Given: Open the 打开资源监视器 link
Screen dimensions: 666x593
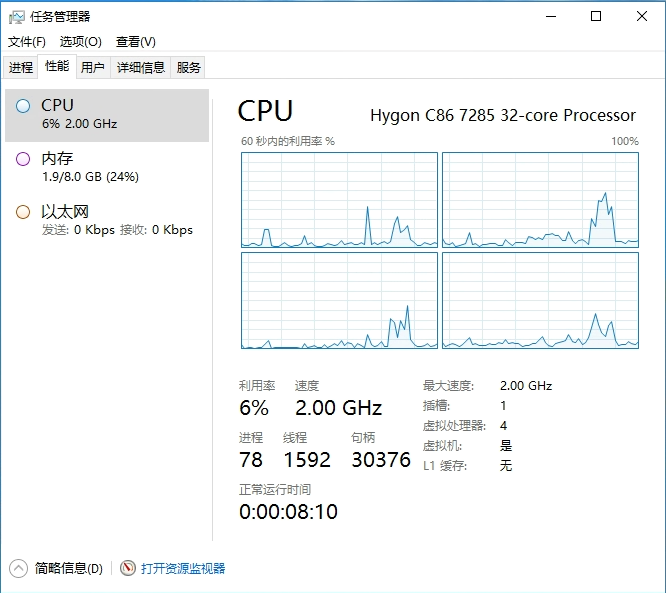Looking at the screenshot, I should [x=183, y=568].
